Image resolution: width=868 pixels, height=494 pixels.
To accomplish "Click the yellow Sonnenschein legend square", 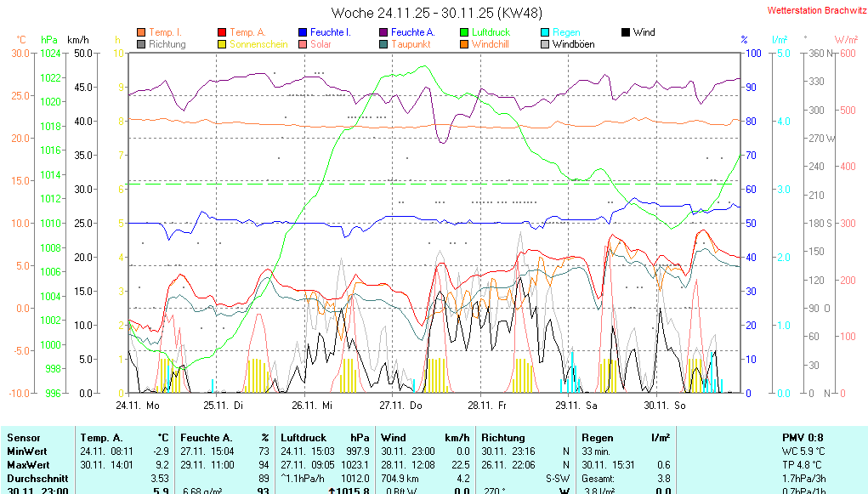I will (x=223, y=44).
